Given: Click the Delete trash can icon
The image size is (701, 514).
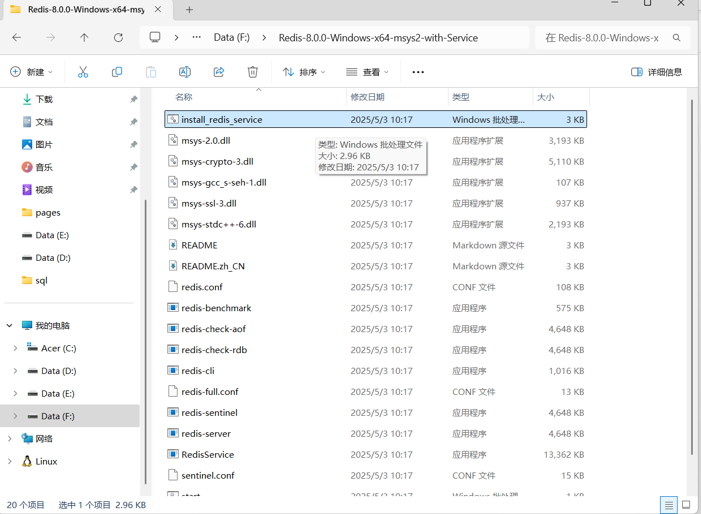Looking at the screenshot, I should pos(253,72).
